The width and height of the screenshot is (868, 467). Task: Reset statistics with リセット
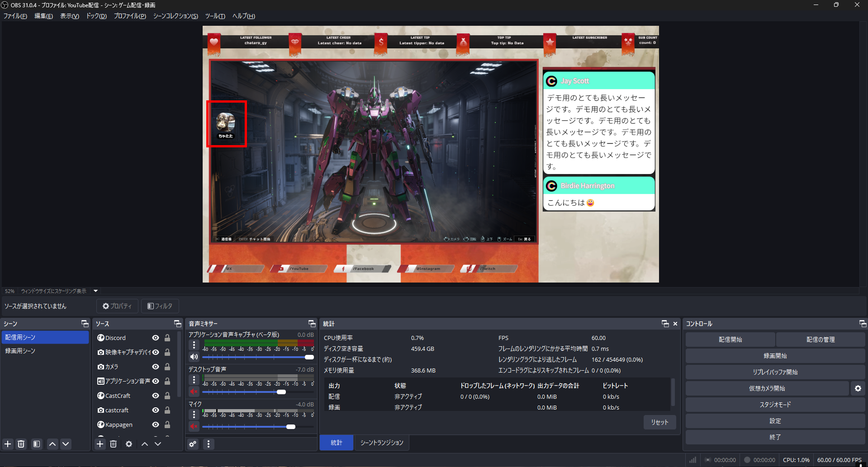click(659, 422)
